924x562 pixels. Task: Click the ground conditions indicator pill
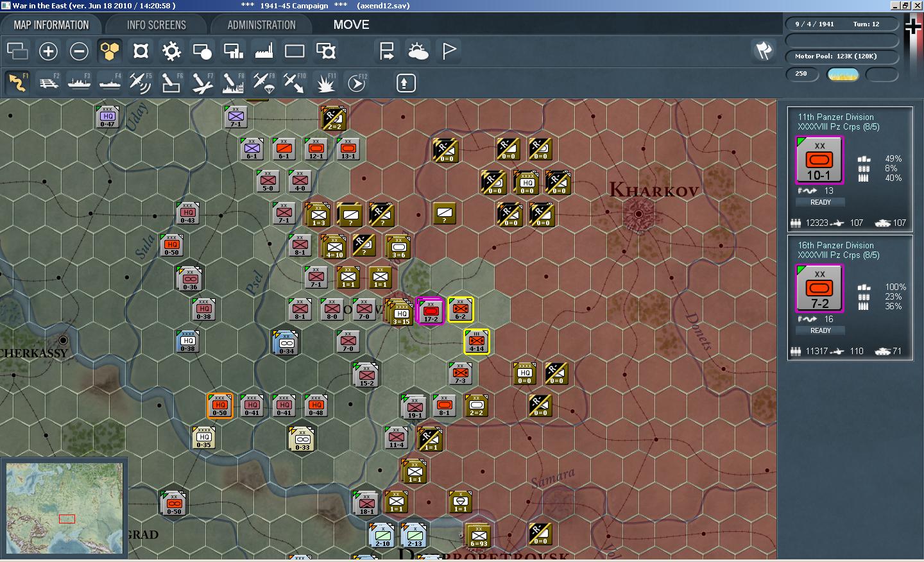[x=842, y=74]
